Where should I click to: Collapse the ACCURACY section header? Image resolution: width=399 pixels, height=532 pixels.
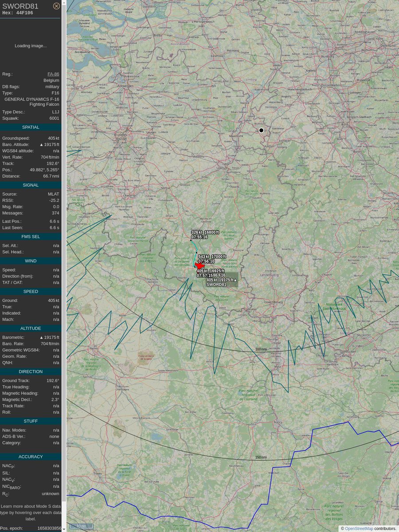tap(30, 456)
